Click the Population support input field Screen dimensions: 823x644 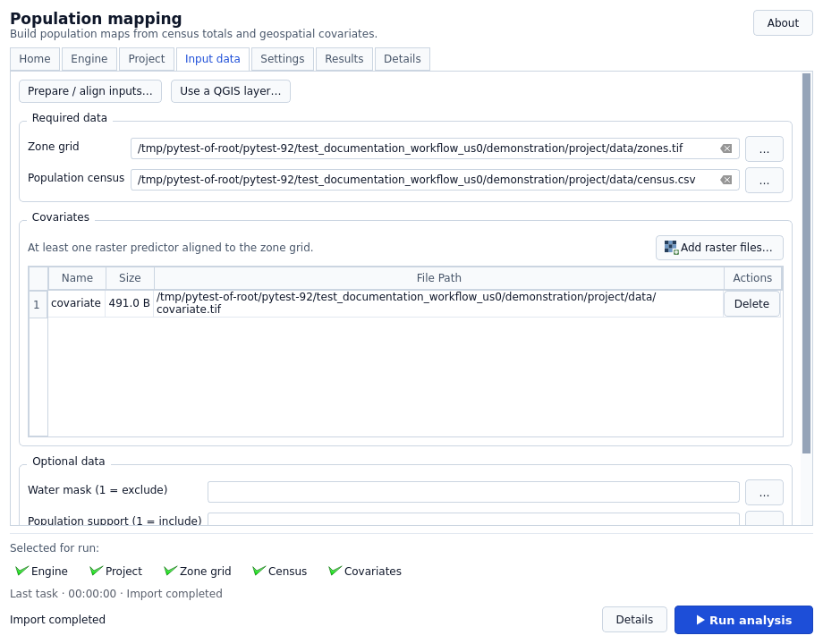[473, 519]
